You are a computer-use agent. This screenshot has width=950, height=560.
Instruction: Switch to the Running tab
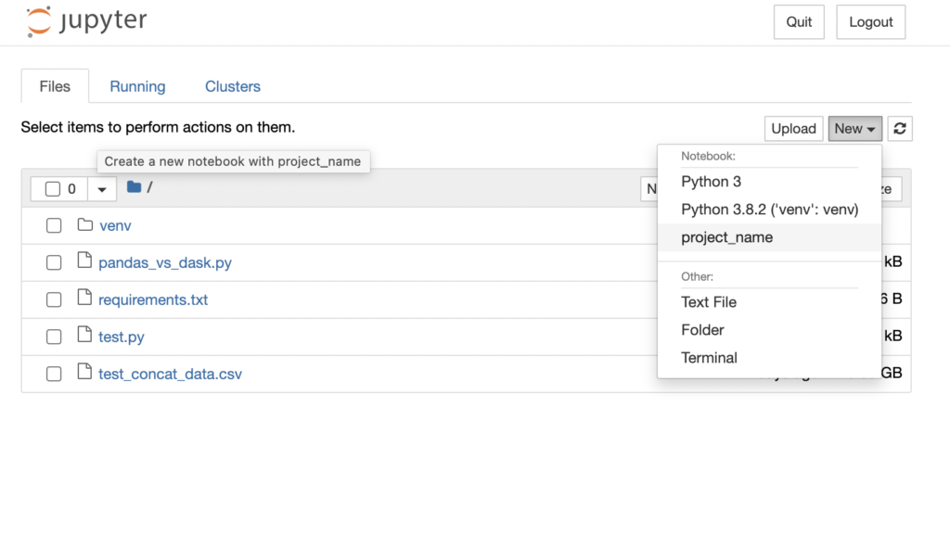[x=137, y=86]
